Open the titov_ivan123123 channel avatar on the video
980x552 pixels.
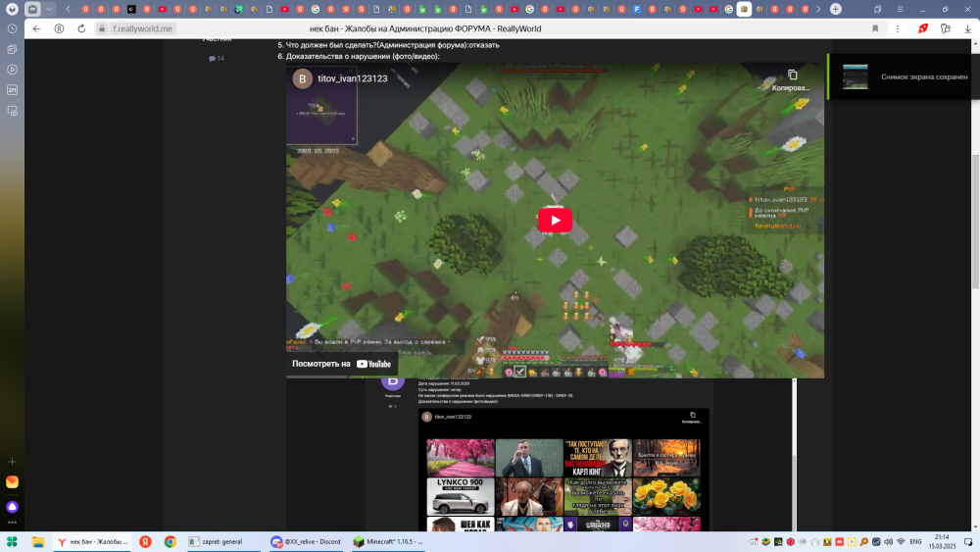[303, 78]
